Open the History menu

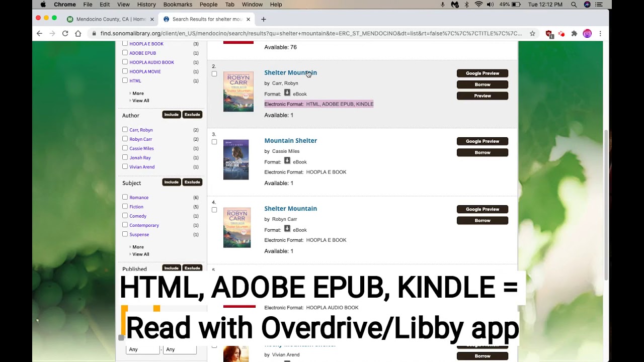pyautogui.click(x=146, y=5)
